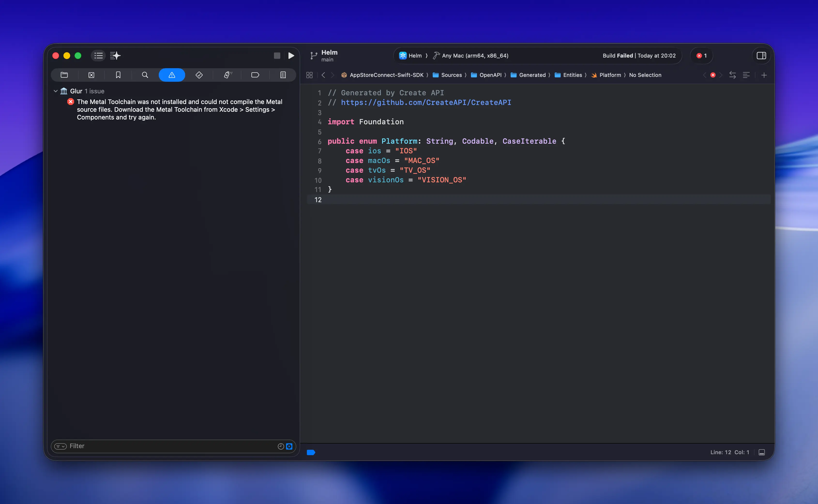Select the Issue navigator warning tab
The width and height of the screenshot is (818, 504).
point(172,75)
